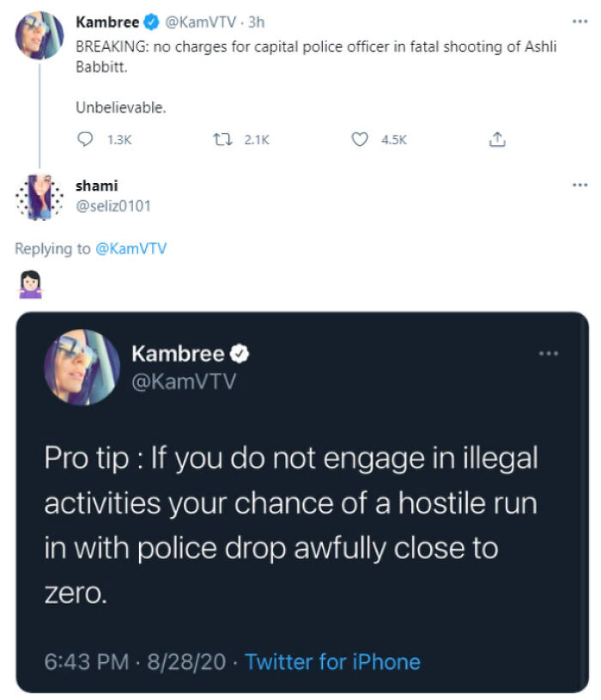Expand the embedded quoted tweet screenshot

[300, 507]
